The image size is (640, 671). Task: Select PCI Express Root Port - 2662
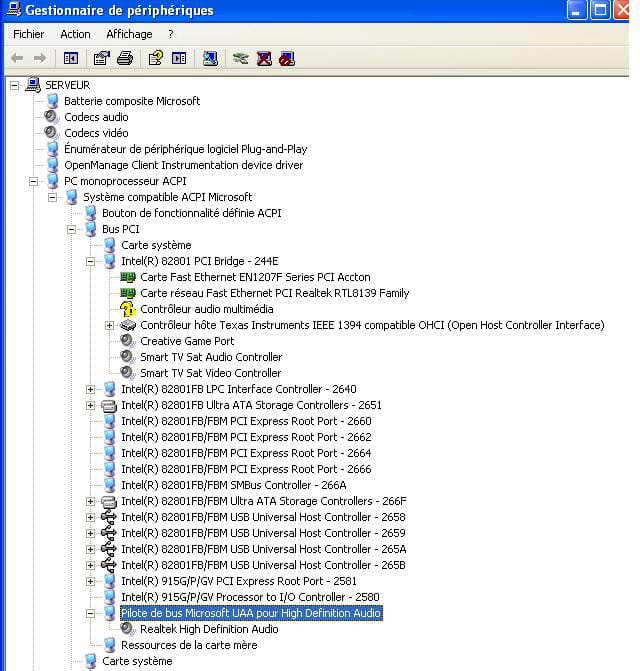tap(246, 437)
